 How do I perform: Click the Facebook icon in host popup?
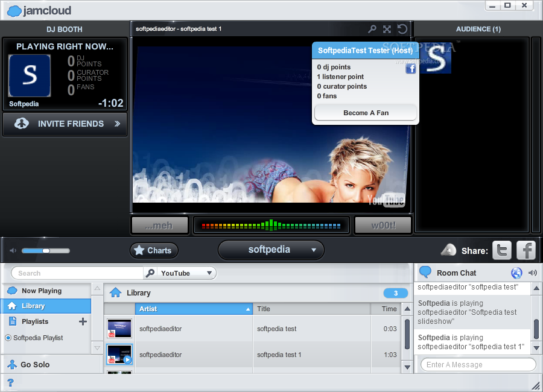pyautogui.click(x=411, y=69)
